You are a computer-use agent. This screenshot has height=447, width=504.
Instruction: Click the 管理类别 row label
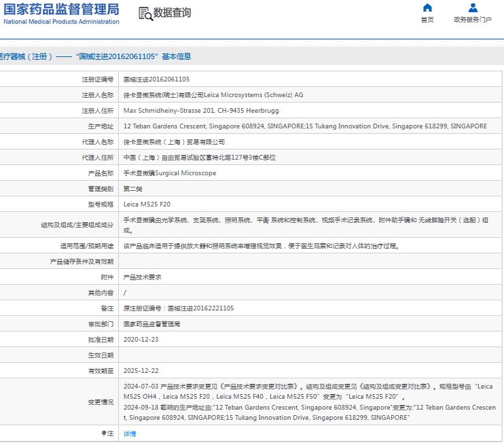coord(101,189)
